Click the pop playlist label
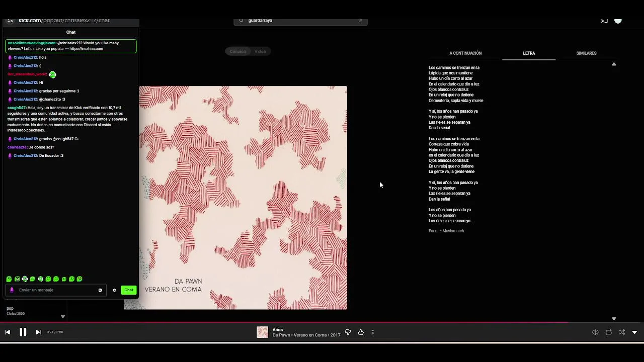Image resolution: width=644 pixels, height=362 pixels. [x=10, y=308]
